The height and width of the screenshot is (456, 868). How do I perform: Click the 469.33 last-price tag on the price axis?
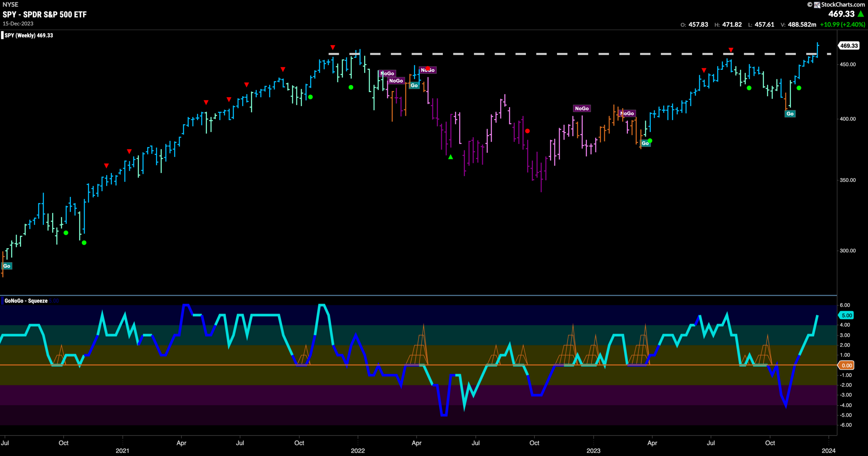849,46
